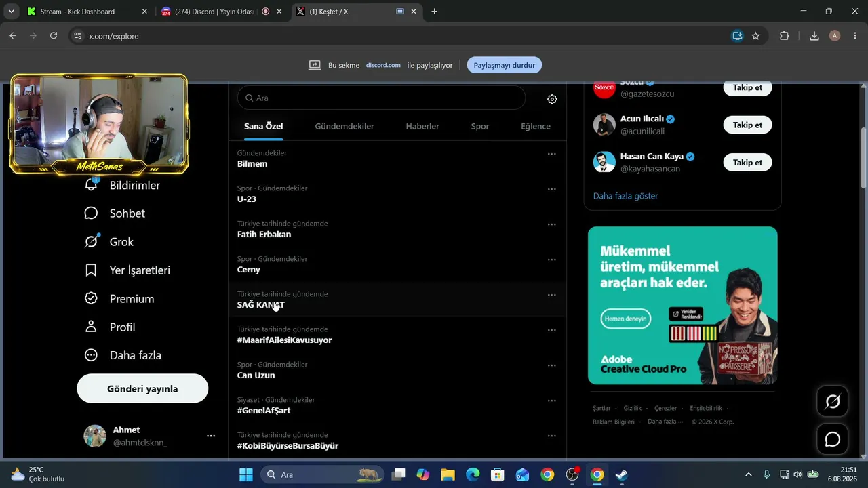Open Copilot from the taskbar
868x488 pixels.
423,474
